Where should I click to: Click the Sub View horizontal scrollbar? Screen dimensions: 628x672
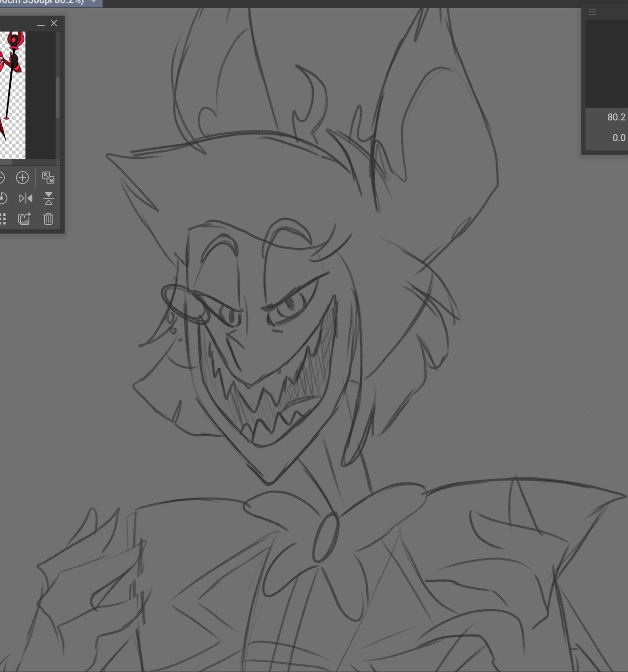coord(6,162)
